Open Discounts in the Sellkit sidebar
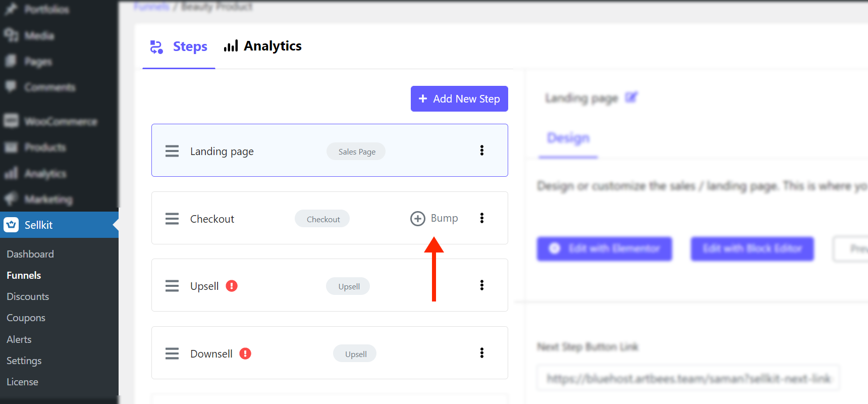868x404 pixels. [x=28, y=296]
